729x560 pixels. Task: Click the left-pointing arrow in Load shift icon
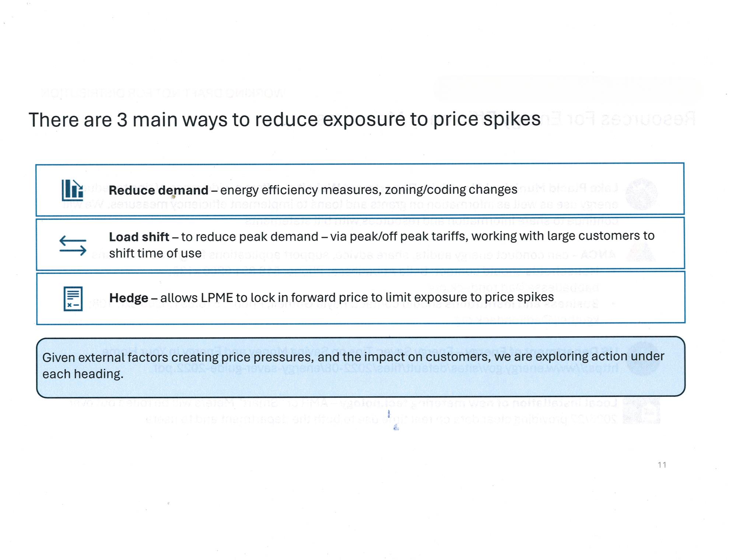[x=73, y=240]
